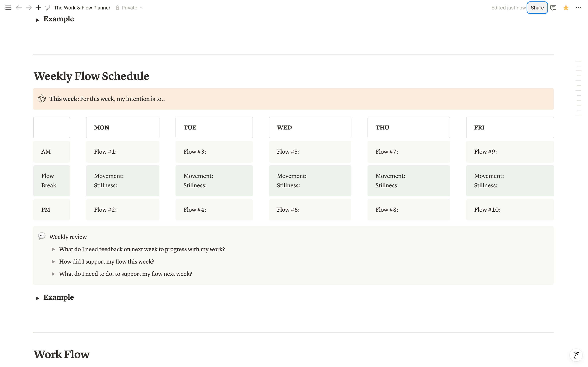Click the Share button
Viewport: 588px width, 367px height.
tap(537, 8)
